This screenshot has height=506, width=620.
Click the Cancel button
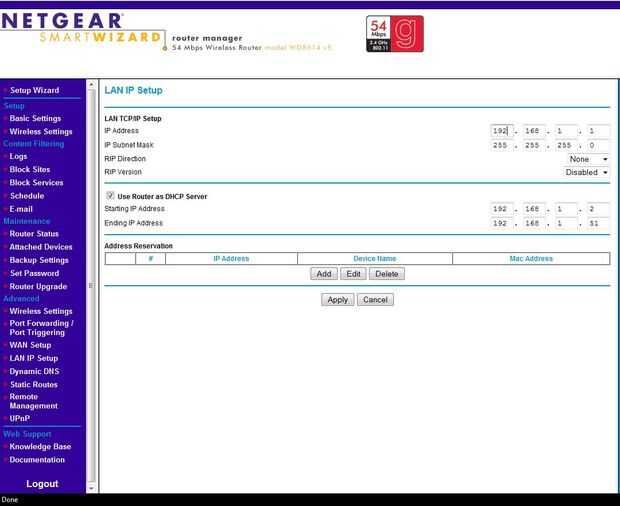375,300
